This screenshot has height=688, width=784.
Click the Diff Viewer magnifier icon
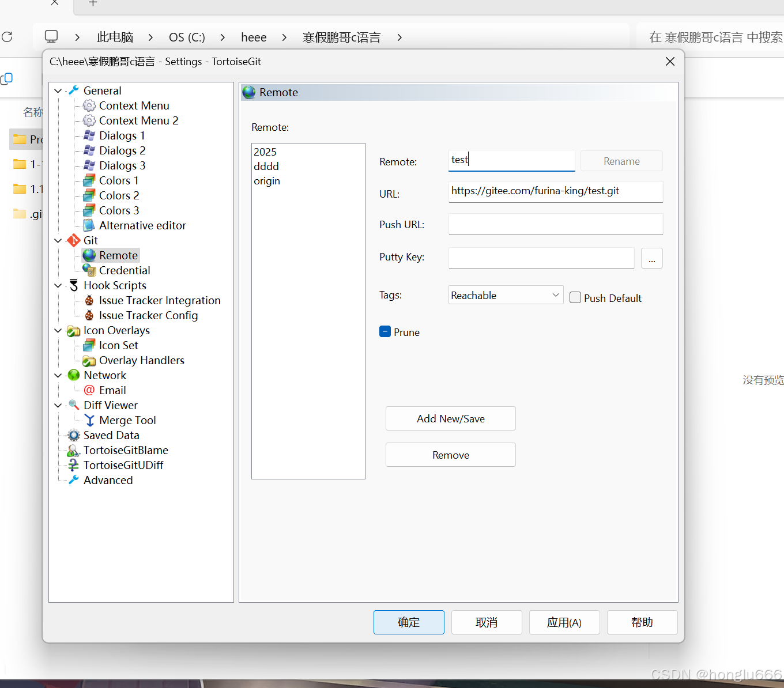pyautogui.click(x=74, y=405)
